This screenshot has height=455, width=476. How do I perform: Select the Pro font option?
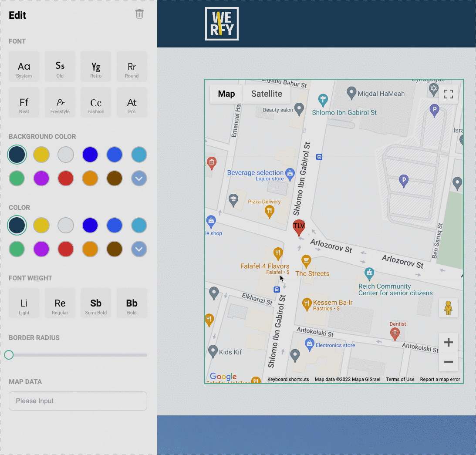point(132,102)
